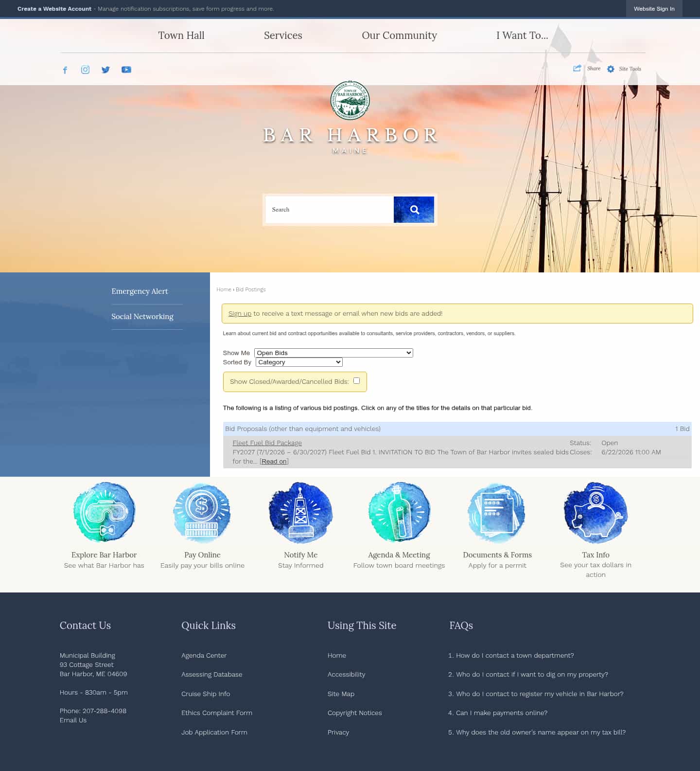Open the YouTube social icon

[126, 70]
